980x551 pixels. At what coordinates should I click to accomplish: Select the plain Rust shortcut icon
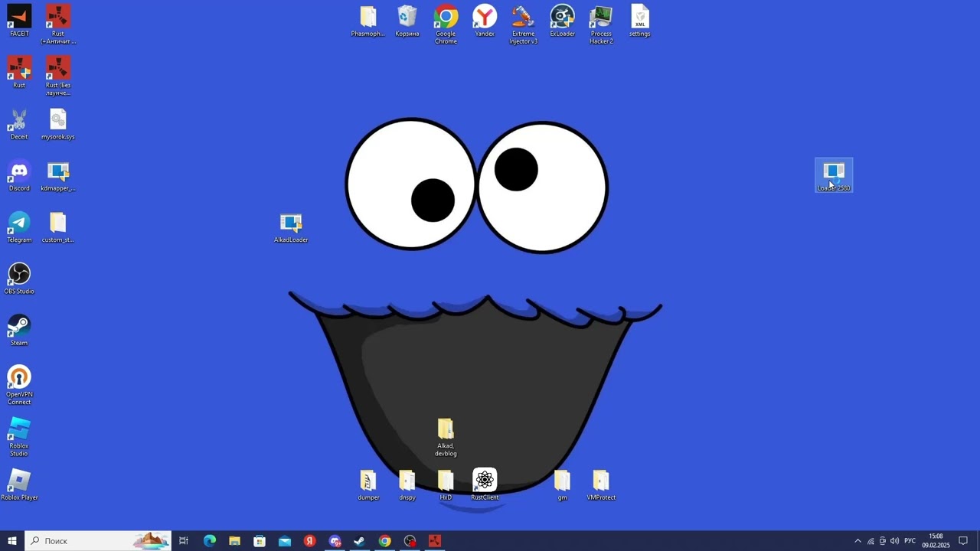click(19, 73)
